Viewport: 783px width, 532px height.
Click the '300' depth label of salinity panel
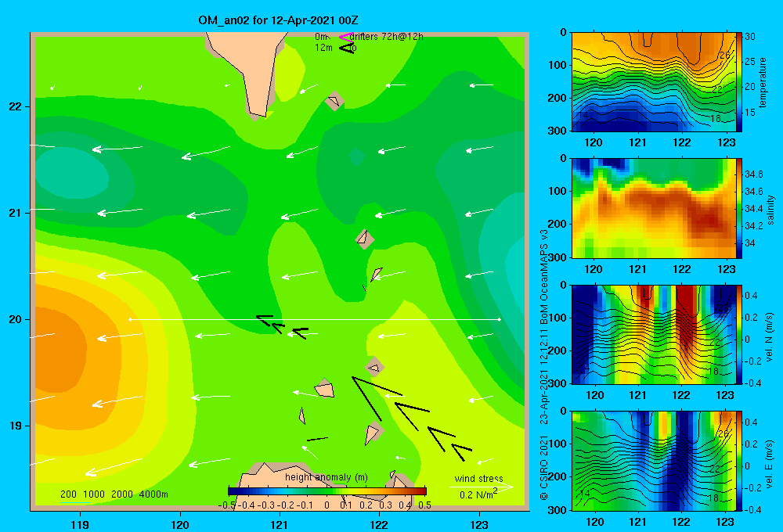click(x=558, y=257)
